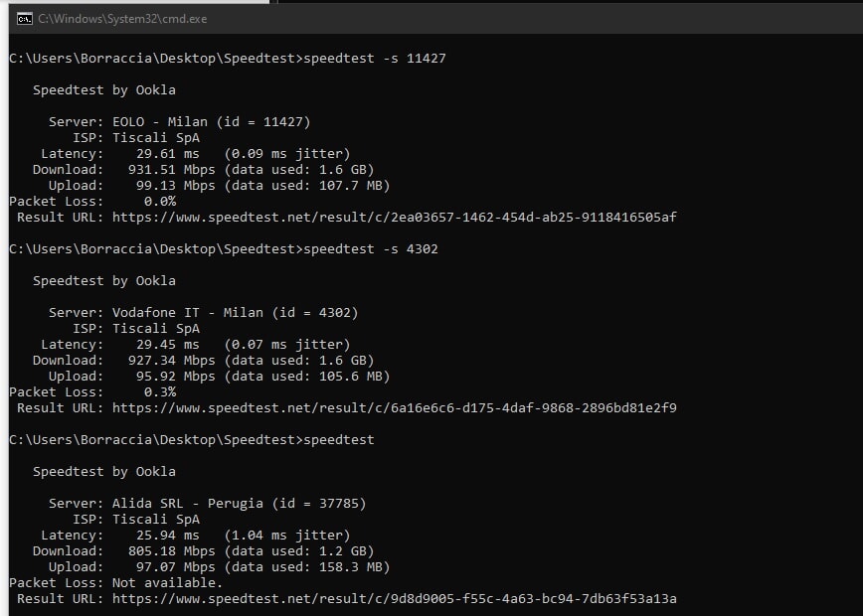Click the 29.61 ms latency value
This screenshot has height=616, width=863.
click(x=167, y=154)
